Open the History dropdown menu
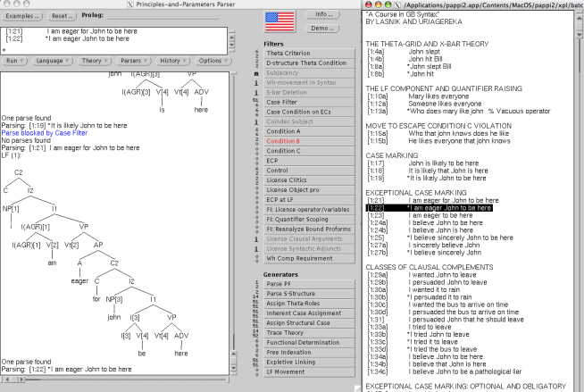This screenshot has height=392, width=584. click(x=173, y=61)
